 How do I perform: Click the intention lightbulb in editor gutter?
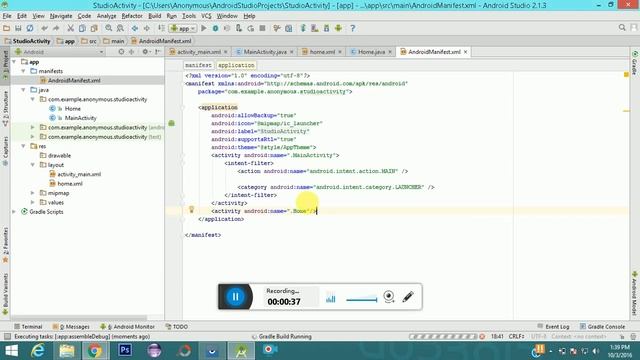tap(191, 210)
